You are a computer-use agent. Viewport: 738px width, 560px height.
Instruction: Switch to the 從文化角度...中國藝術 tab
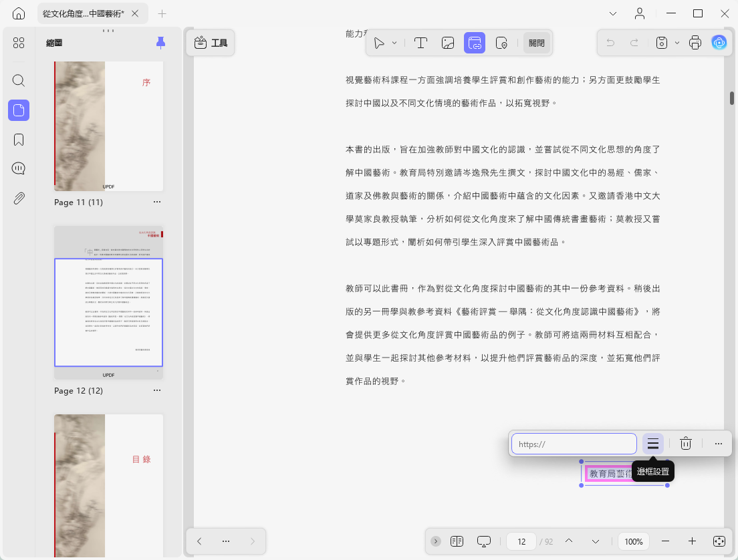click(x=84, y=13)
